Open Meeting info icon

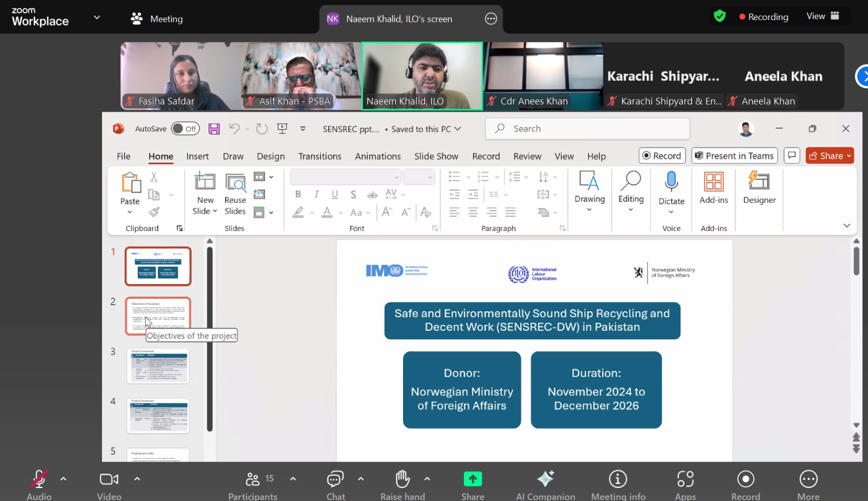(618, 479)
